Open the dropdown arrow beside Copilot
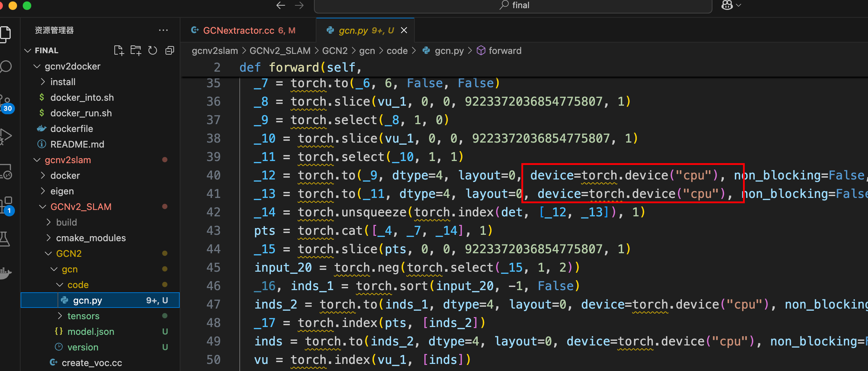Image resolution: width=868 pixels, height=371 pixels. click(x=739, y=5)
